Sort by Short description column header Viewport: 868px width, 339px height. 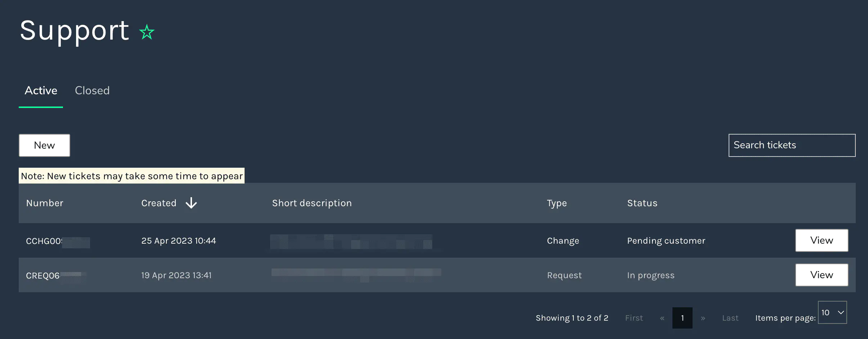pos(312,203)
